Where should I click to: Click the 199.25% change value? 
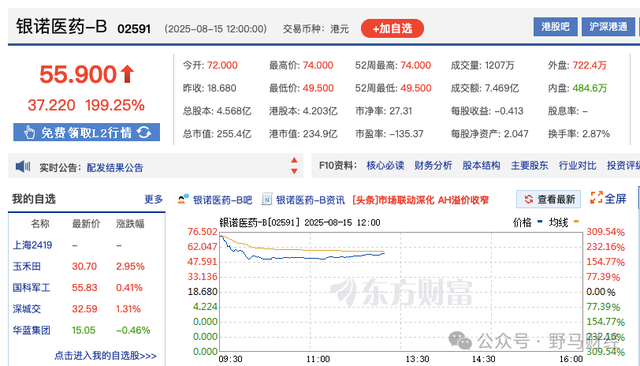click(115, 105)
